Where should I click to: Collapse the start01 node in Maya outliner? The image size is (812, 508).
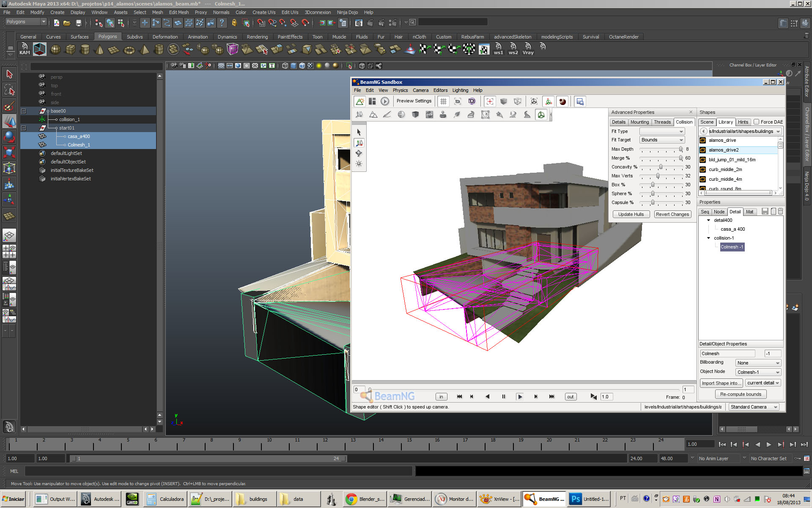[x=24, y=128]
